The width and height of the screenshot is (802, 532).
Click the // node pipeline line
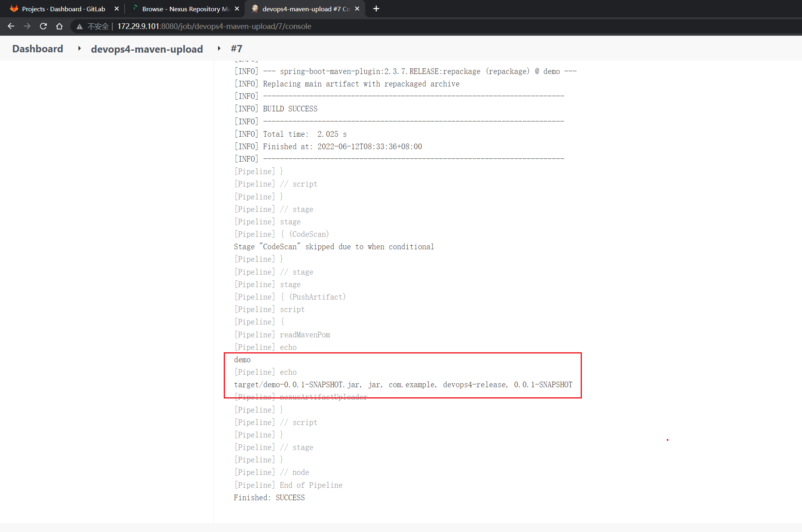(x=272, y=472)
